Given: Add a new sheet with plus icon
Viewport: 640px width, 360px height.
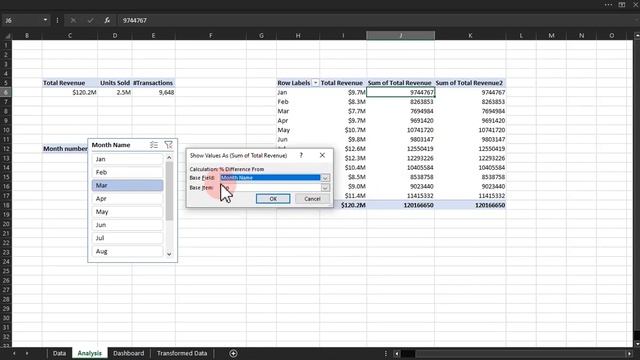Looking at the screenshot, I should point(233,353).
